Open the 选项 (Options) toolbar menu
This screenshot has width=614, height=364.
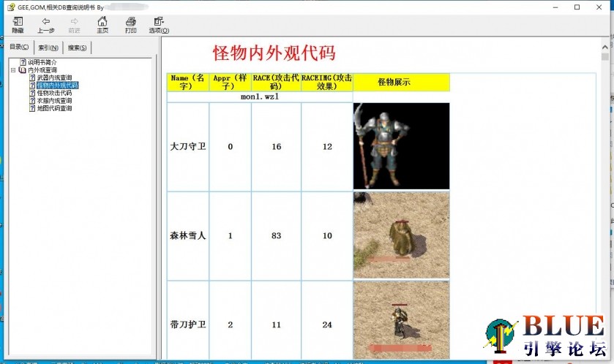click(x=159, y=25)
